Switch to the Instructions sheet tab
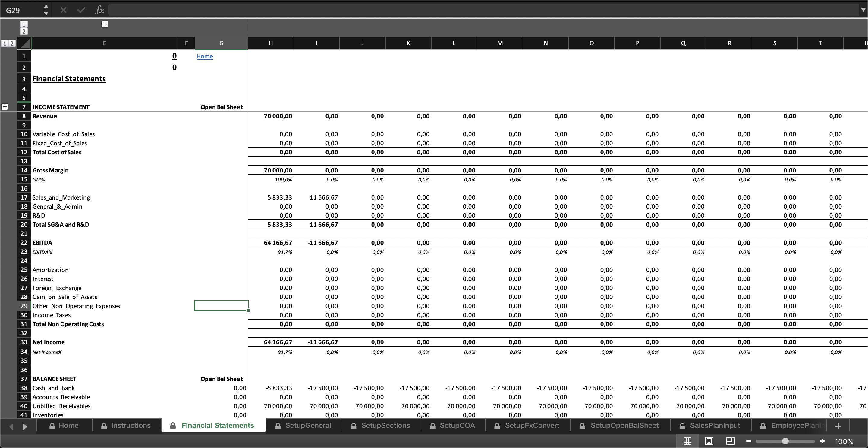The height and width of the screenshot is (448, 868). (126, 425)
